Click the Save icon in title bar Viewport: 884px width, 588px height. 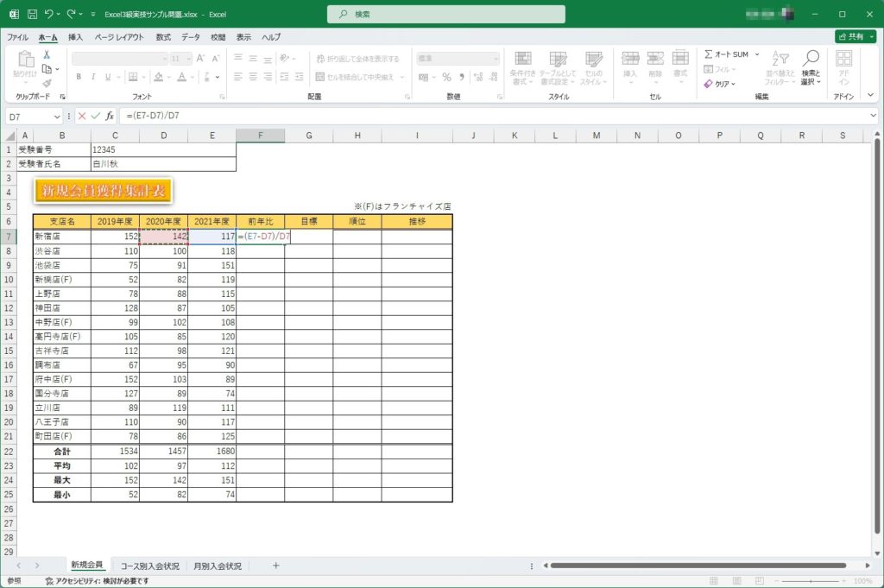32,15
